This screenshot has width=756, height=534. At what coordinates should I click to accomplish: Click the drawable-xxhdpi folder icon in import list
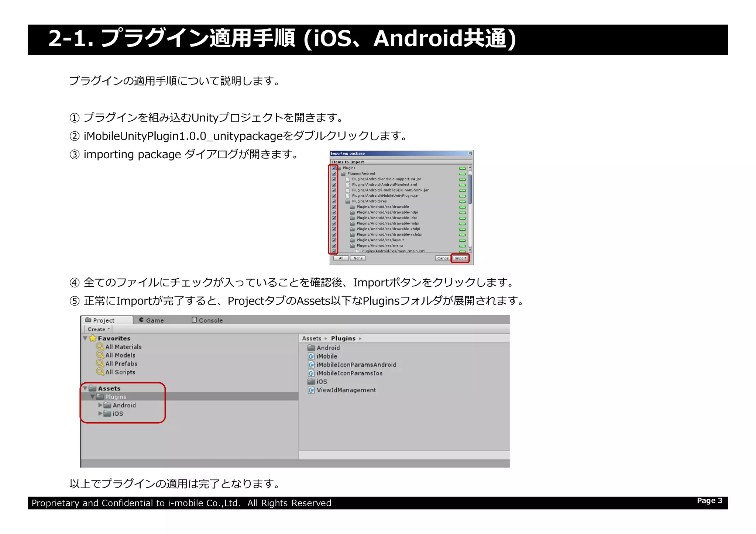353,235
